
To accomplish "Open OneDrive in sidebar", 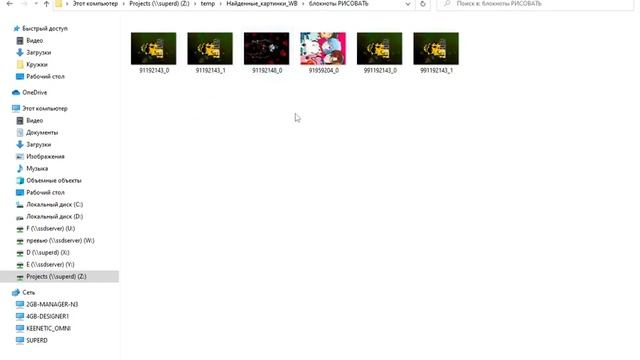I will pyautogui.click(x=34, y=93).
